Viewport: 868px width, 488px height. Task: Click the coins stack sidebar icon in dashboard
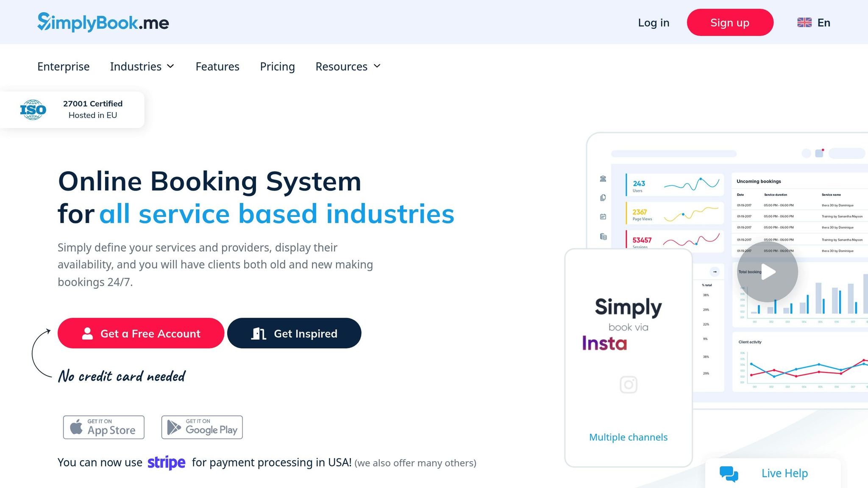(x=603, y=236)
